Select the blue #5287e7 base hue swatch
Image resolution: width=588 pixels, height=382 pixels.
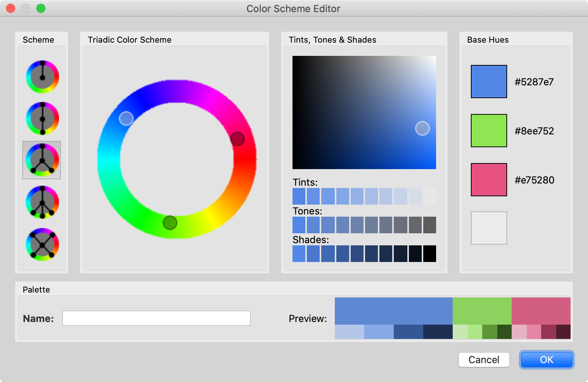489,82
